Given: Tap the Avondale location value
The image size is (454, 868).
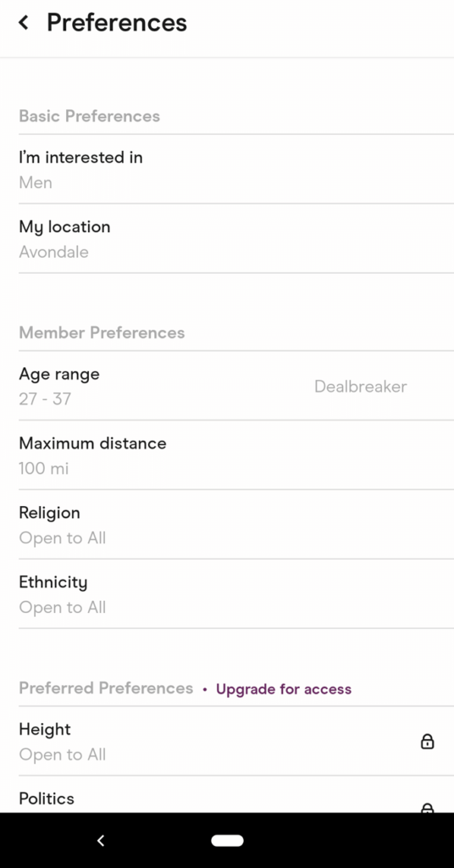Looking at the screenshot, I should click(x=53, y=253).
